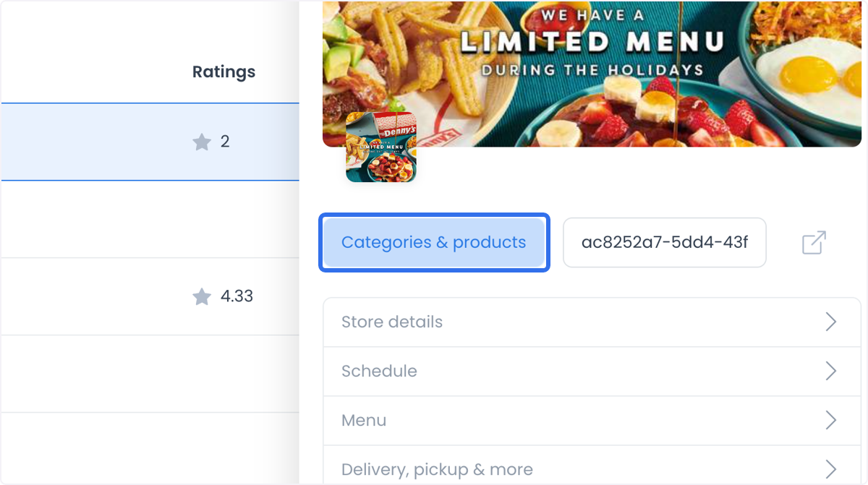Select the row with rating 4.33

pos(150,296)
